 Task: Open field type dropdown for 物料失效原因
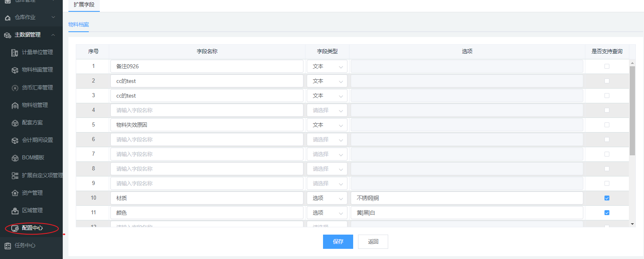[x=327, y=125]
